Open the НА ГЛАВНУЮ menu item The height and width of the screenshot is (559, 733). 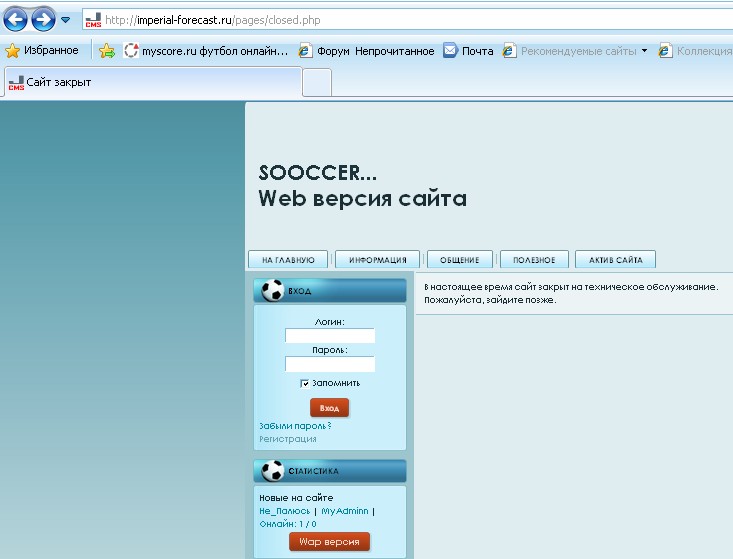pos(288,260)
